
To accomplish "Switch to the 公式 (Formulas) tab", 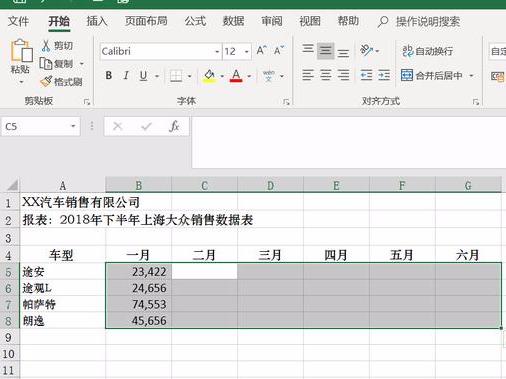I will click(x=195, y=21).
